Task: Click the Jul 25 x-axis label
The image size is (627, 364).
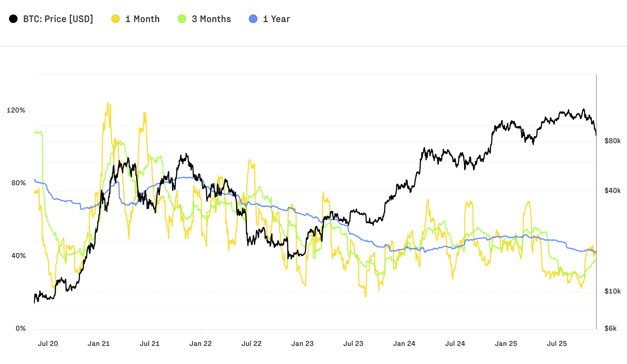Action: point(557,344)
